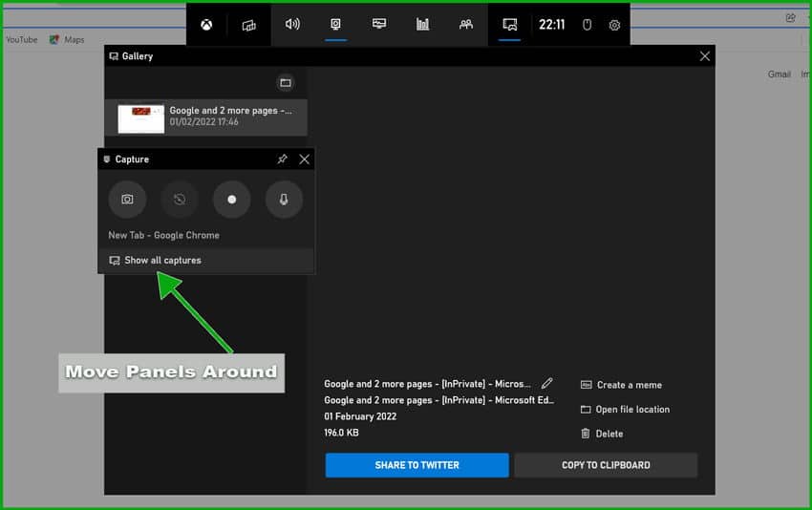Edit capture name with pencil icon

coord(547,384)
